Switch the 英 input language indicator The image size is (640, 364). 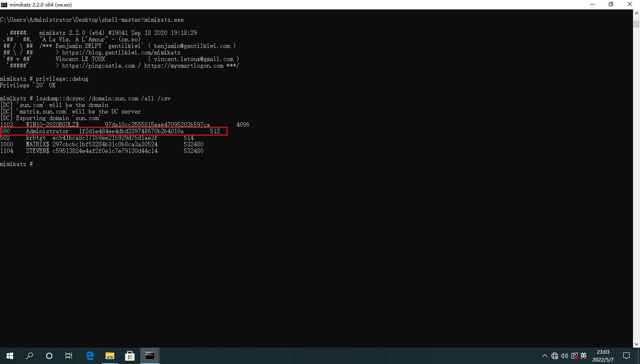click(x=584, y=356)
